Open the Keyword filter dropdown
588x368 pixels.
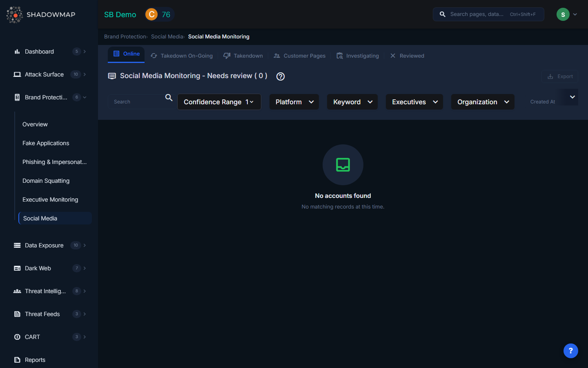[x=352, y=102]
